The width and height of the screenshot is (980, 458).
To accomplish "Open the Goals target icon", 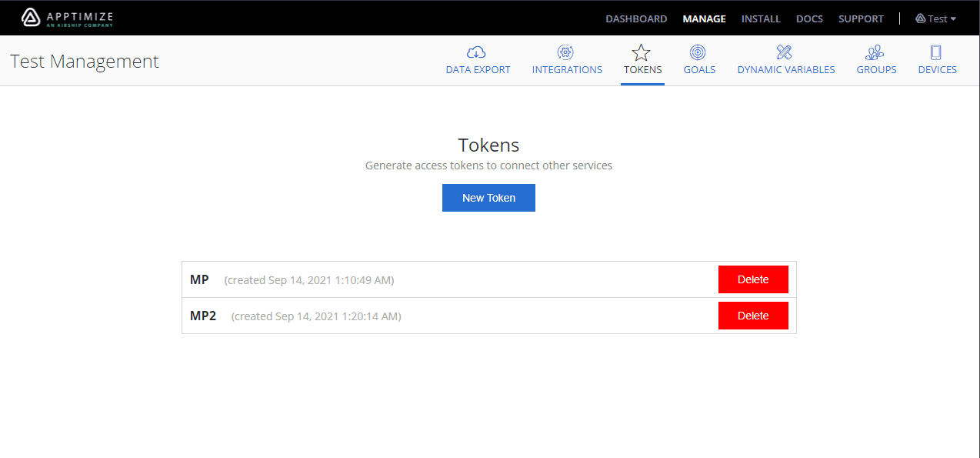I will point(698,52).
